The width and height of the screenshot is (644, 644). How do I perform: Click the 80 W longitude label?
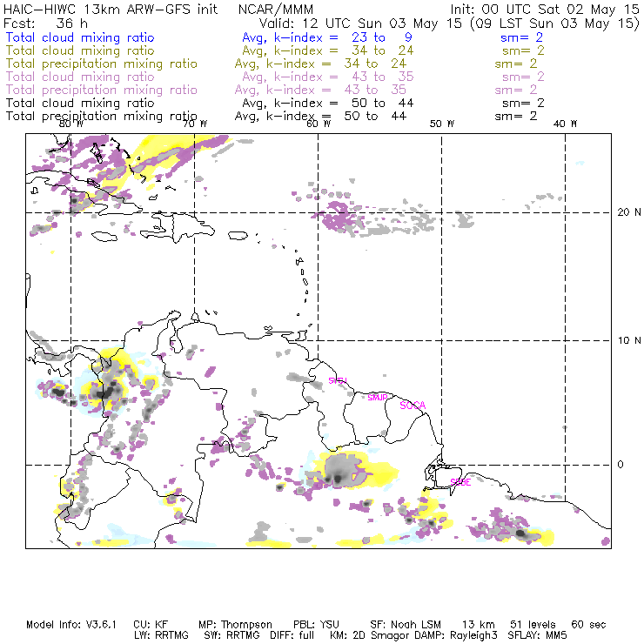[x=71, y=124]
